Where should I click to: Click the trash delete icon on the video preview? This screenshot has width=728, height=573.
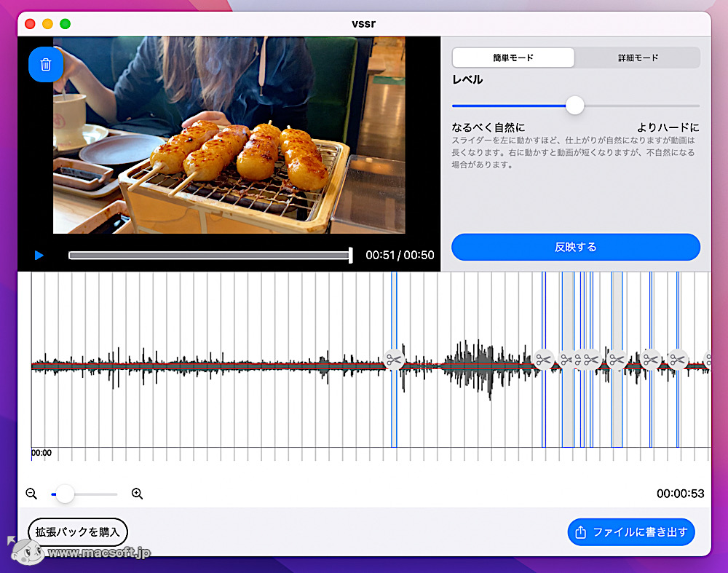tap(46, 64)
